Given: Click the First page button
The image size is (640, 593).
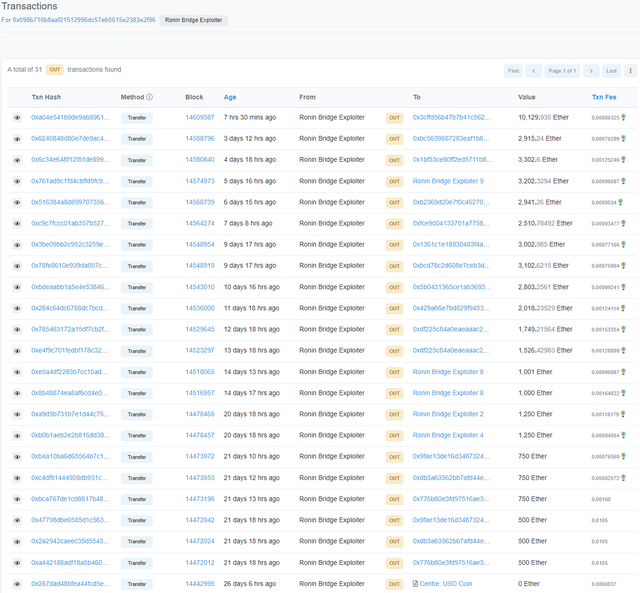Looking at the screenshot, I should [x=513, y=71].
